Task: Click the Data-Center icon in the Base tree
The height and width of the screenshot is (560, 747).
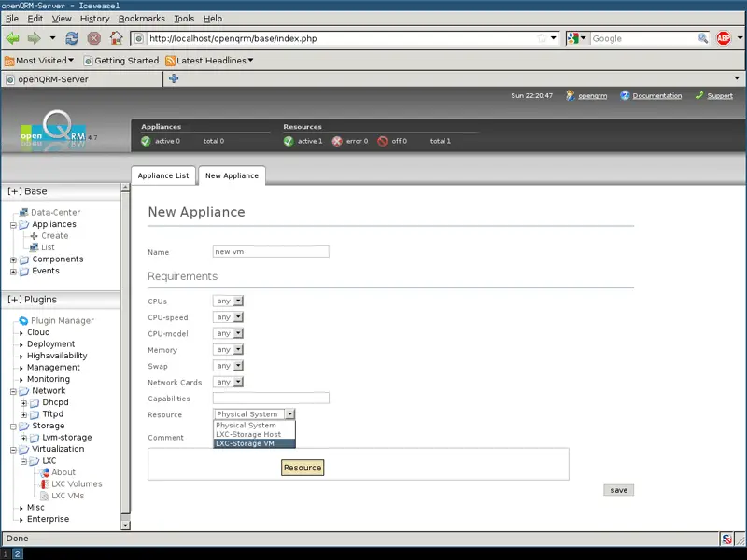Action: pyautogui.click(x=23, y=213)
